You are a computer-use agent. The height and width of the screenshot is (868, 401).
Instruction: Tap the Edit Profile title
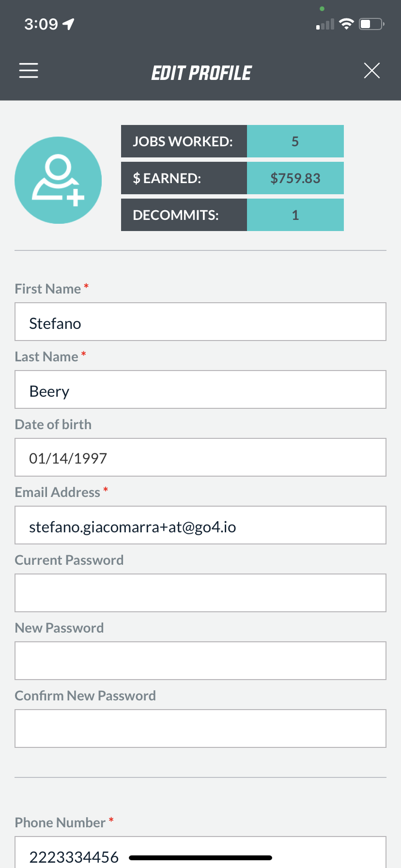(201, 73)
